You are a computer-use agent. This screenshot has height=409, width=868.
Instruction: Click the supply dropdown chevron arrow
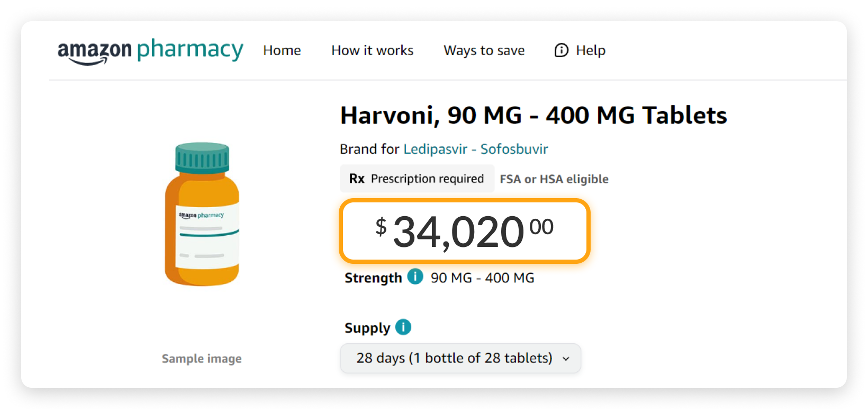click(566, 359)
